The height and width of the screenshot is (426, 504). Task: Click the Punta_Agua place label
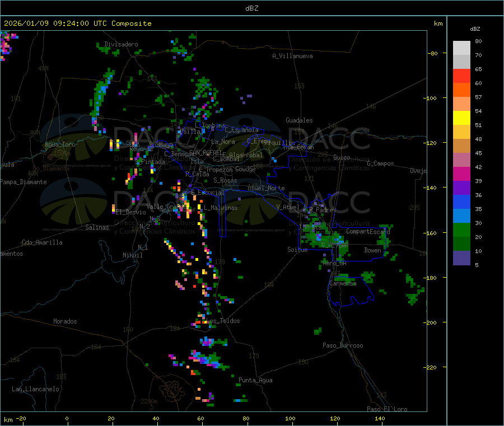click(x=255, y=380)
